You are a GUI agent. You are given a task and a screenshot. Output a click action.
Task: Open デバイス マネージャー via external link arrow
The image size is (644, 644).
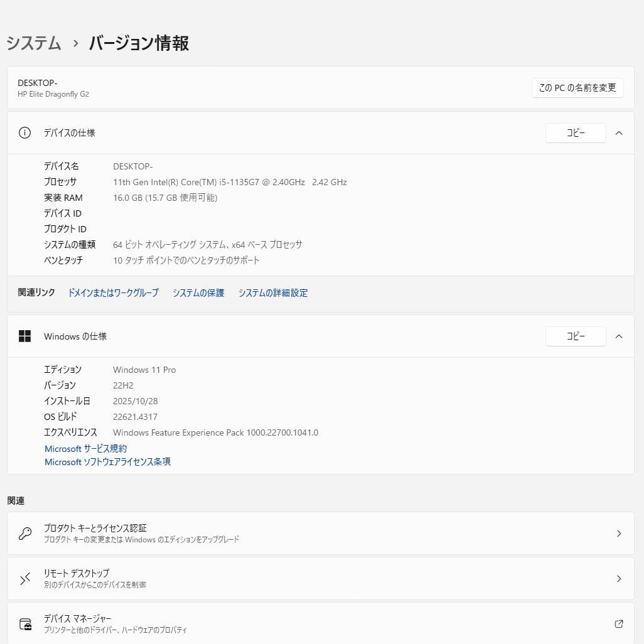click(618, 623)
